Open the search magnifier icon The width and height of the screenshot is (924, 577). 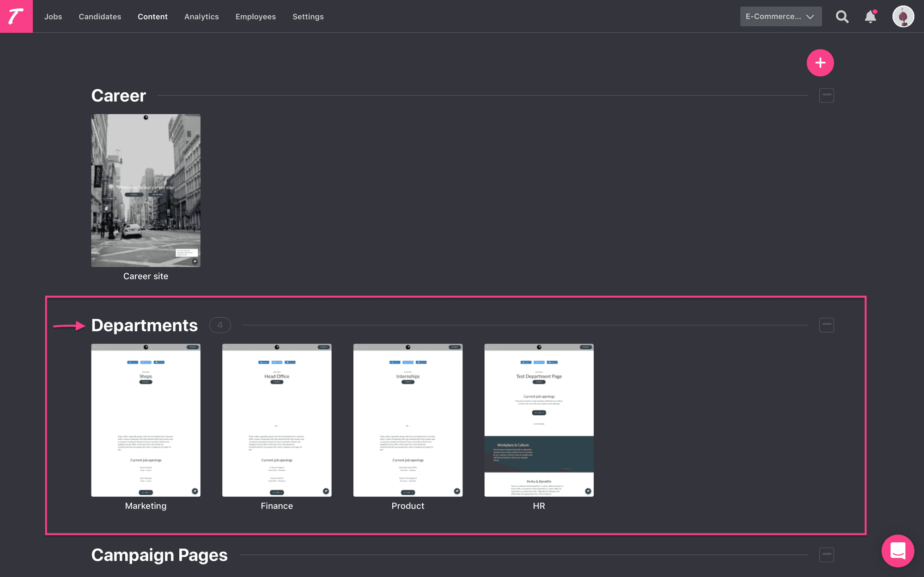coord(842,17)
